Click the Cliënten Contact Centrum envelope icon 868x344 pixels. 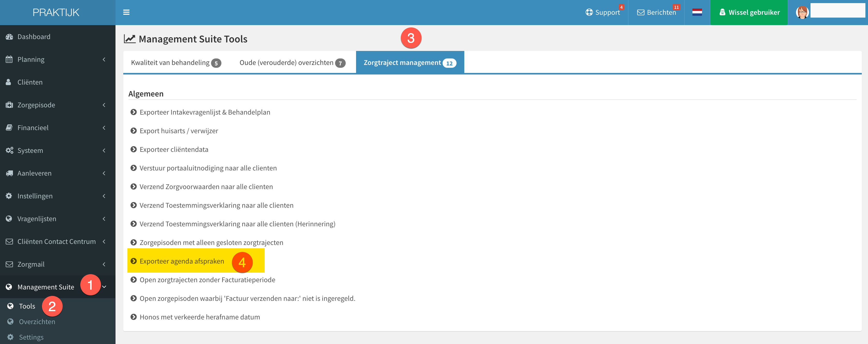click(9, 241)
